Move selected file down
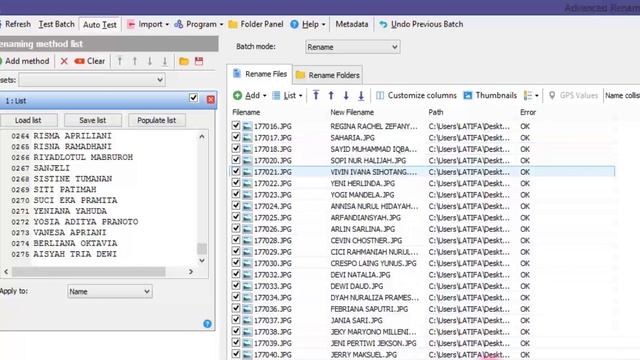Image resolution: width=640 pixels, height=360 pixels. pos(346,96)
